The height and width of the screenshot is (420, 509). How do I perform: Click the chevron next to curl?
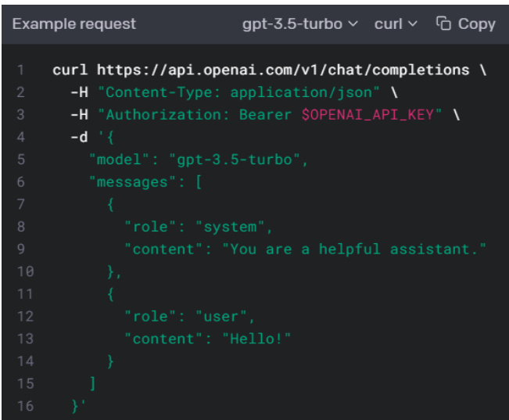tap(413, 24)
